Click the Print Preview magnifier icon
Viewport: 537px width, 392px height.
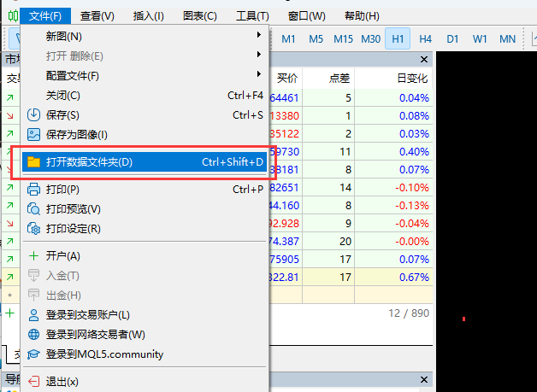pos(34,209)
